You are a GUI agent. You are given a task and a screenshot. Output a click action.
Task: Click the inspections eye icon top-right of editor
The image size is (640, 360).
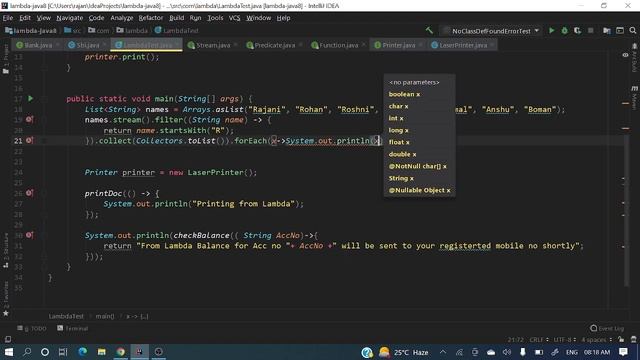point(625,55)
